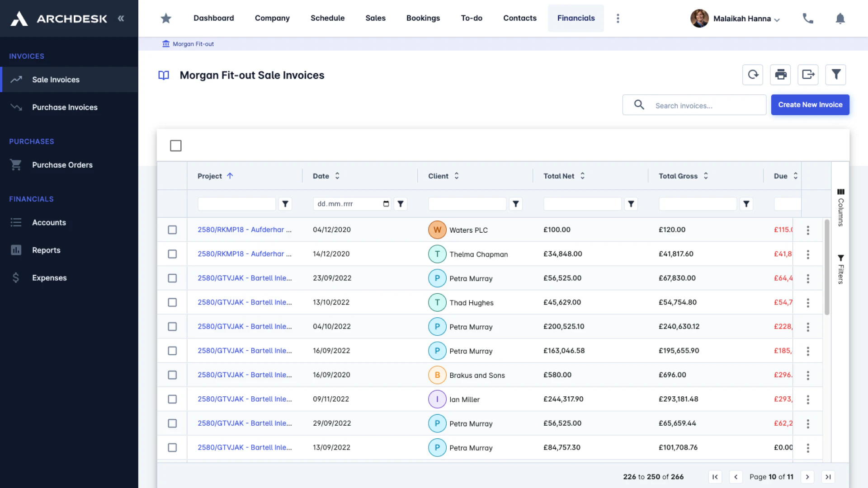Collapse the left sidebar

coord(121,19)
